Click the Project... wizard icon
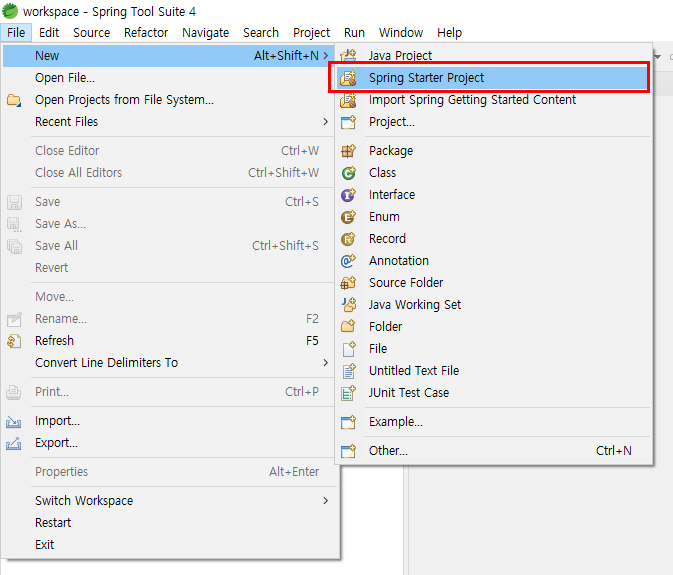Screen dimensions: 673x575 pyautogui.click(x=348, y=122)
